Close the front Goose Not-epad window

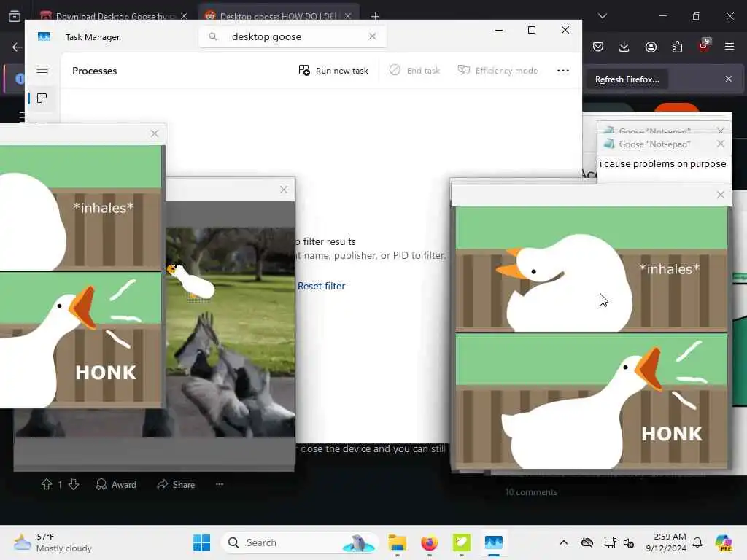point(720,144)
